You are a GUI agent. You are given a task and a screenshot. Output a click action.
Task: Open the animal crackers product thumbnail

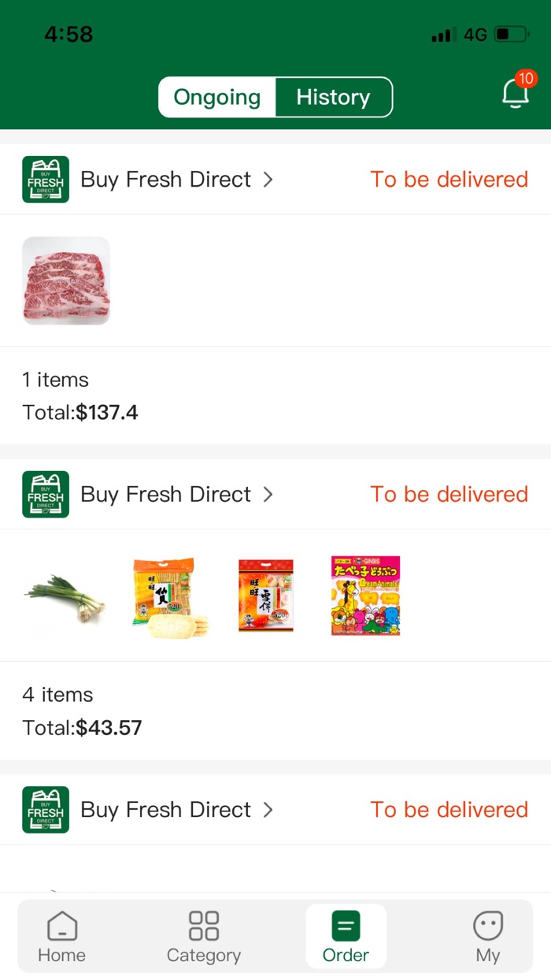click(x=365, y=596)
